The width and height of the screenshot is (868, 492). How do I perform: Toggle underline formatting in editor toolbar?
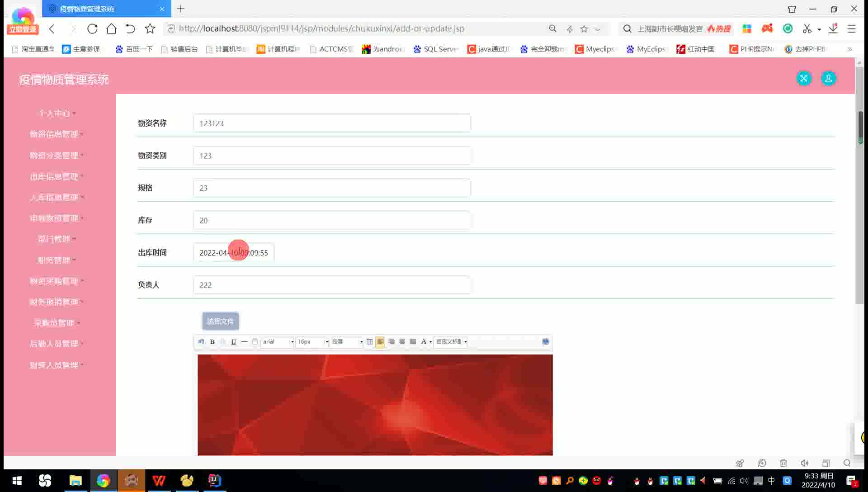(x=233, y=342)
